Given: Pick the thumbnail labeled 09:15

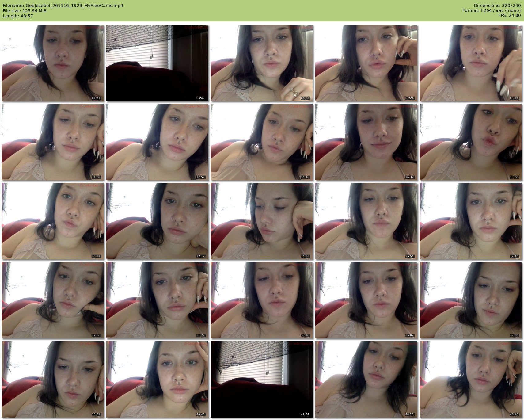Looking at the screenshot, I should 470,63.
